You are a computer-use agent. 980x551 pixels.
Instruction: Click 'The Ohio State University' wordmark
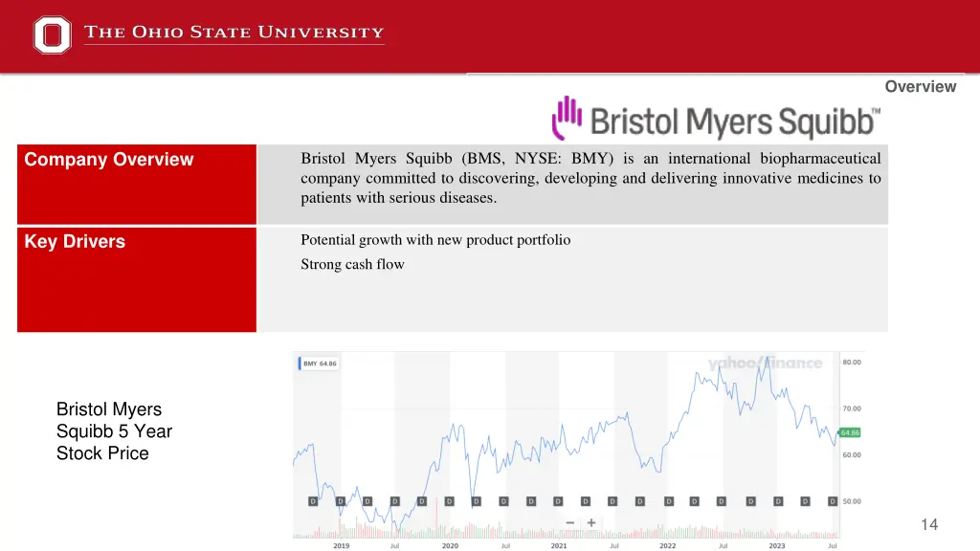(234, 33)
